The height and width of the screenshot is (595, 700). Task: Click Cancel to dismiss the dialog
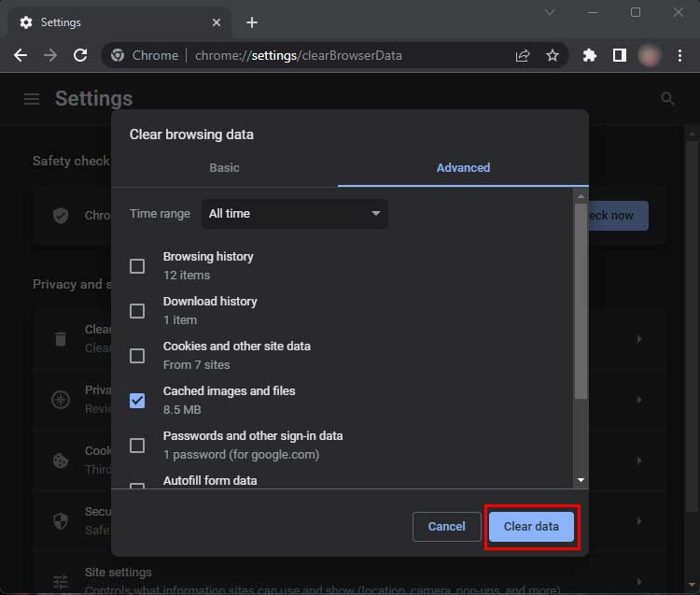coord(446,527)
